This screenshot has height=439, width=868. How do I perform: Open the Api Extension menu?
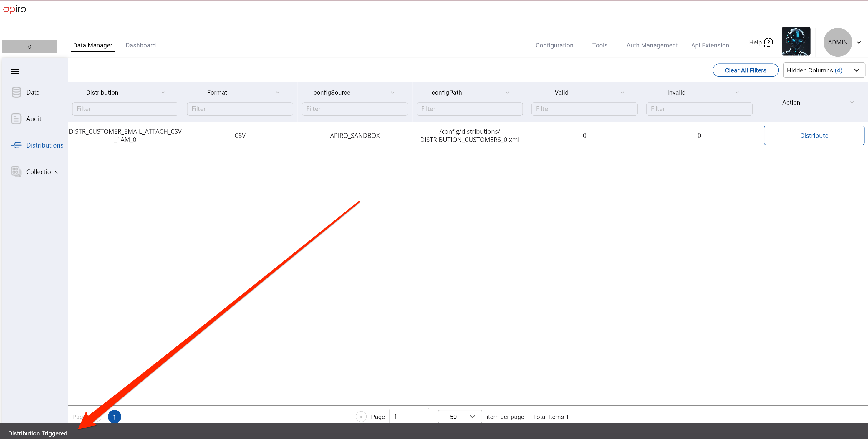coord(710,45)
